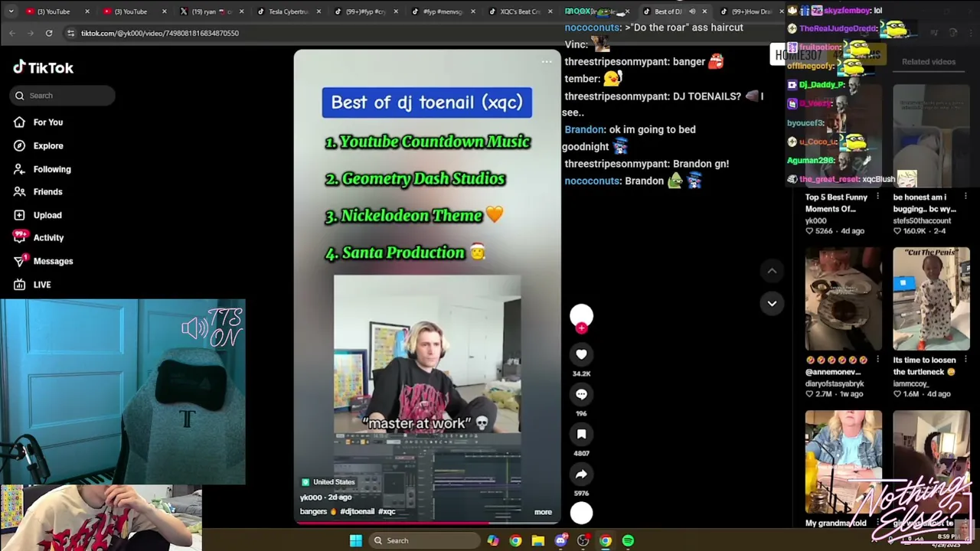This screenshot has height=551, width=980.
Task: Open the OBS icon on the taskbar
Action: [x=583, y=541]
